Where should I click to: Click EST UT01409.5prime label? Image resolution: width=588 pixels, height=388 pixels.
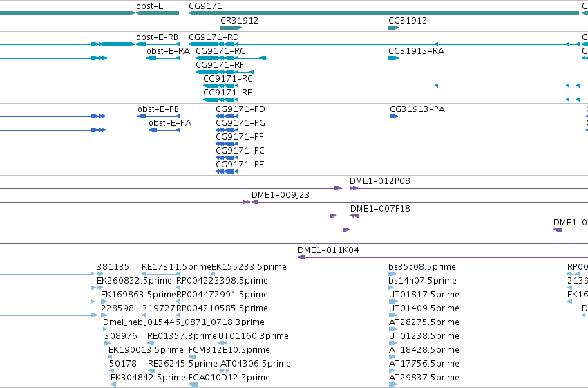424,308
